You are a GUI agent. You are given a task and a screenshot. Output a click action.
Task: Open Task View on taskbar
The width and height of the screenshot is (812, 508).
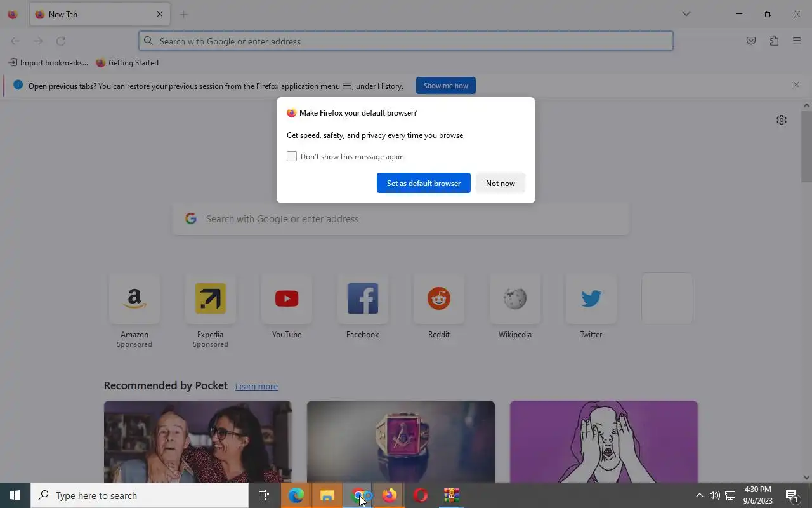coord(264,495)
